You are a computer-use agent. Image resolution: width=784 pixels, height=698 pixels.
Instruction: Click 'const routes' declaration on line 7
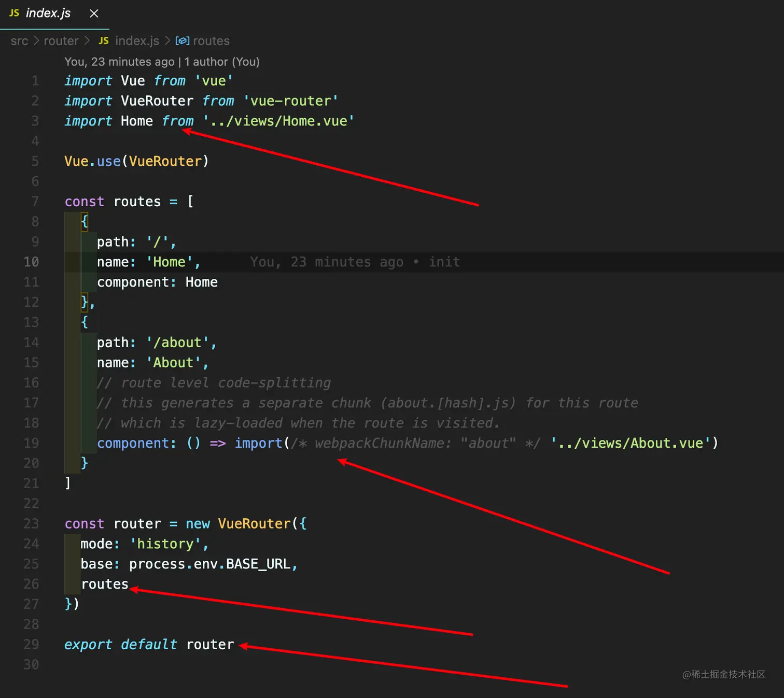pyautogui.click(x=113, y=202)
